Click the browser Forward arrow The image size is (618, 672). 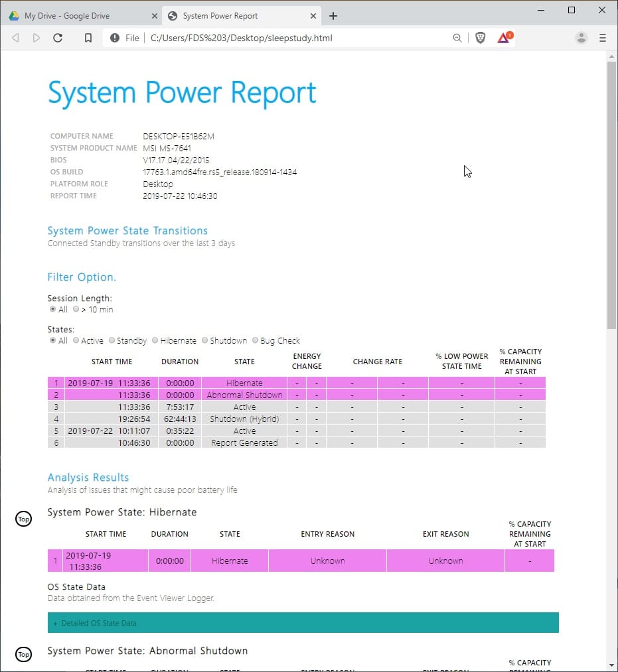[x=37, y=38]
